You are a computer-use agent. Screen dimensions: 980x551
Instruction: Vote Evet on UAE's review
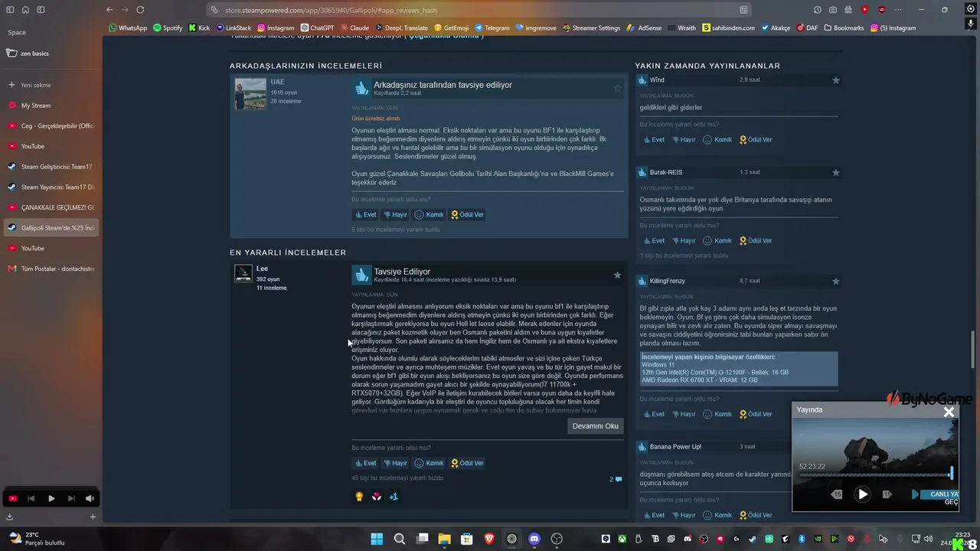(x=365, y=215)
